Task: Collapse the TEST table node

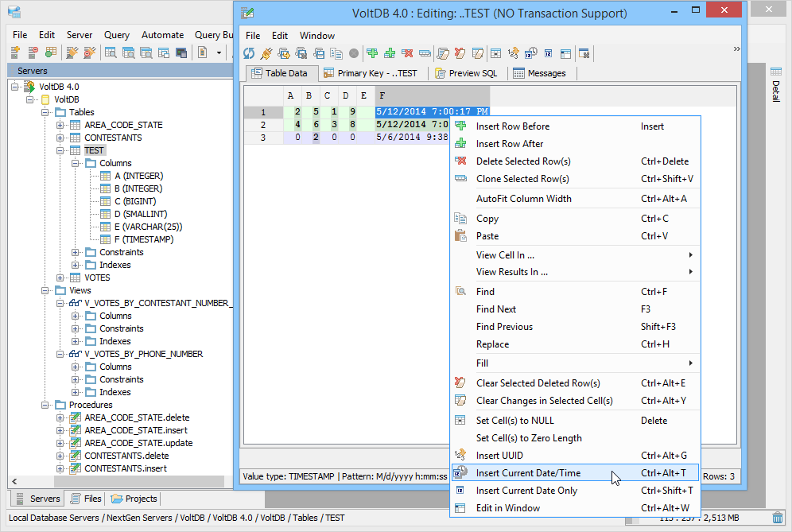Action: [60, 150]
